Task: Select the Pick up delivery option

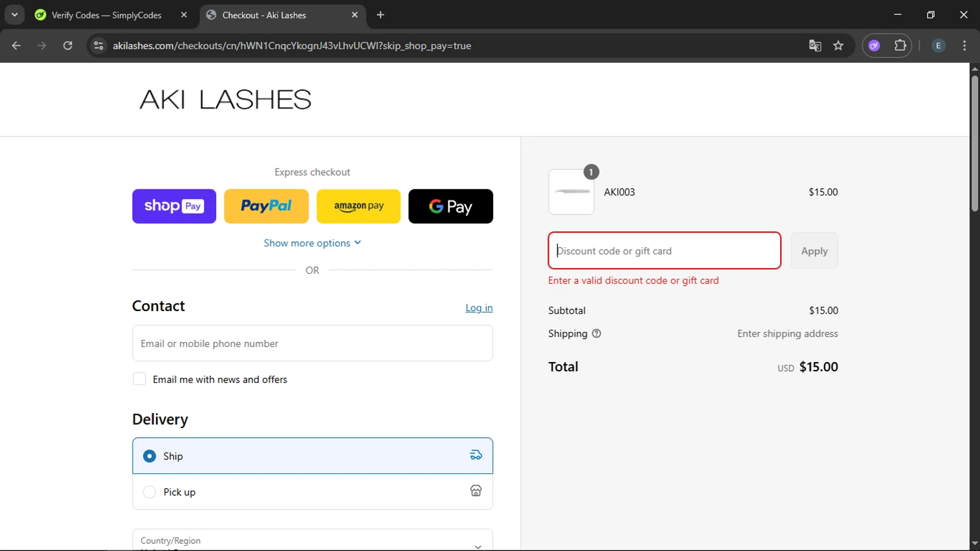Action: tap(312, 492)
